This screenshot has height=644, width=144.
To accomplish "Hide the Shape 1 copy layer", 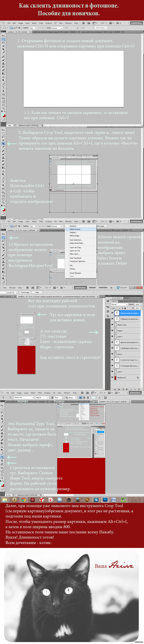I will point(112,325).
